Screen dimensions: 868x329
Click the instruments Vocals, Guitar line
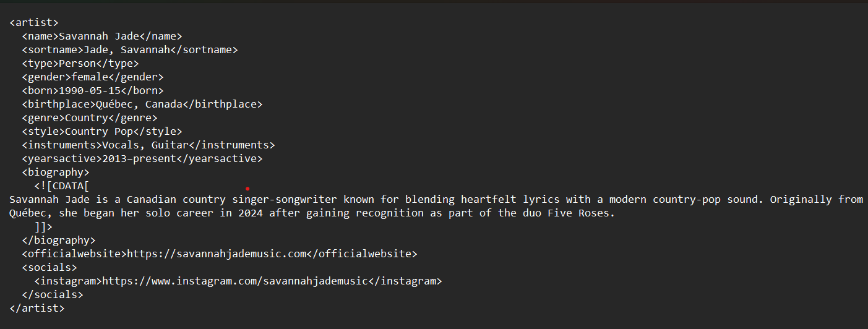[148, 145]
